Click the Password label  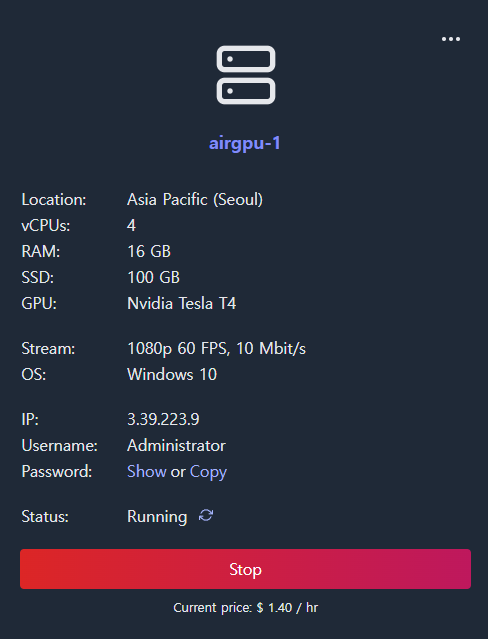coord(57,472)
